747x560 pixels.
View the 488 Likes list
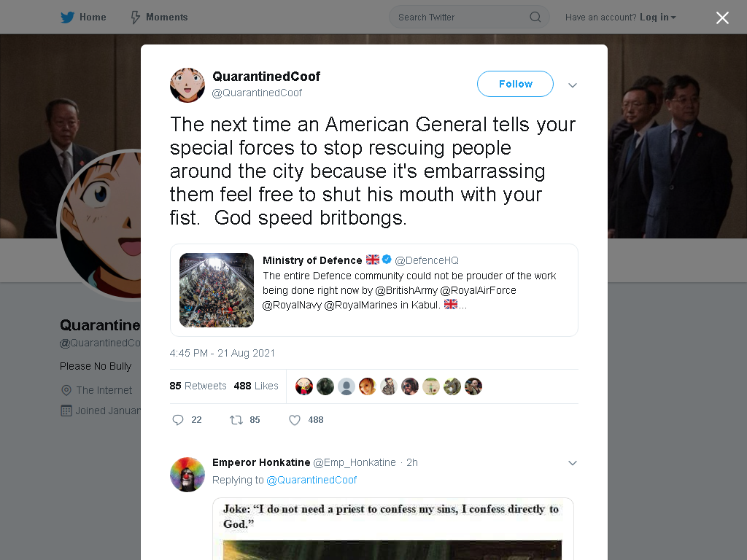(256, 386)
